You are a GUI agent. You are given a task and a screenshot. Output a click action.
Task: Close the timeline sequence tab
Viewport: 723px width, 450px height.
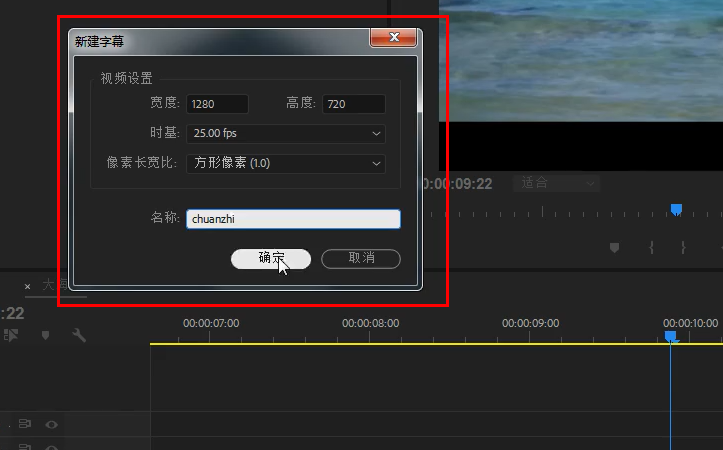point(28,287)
